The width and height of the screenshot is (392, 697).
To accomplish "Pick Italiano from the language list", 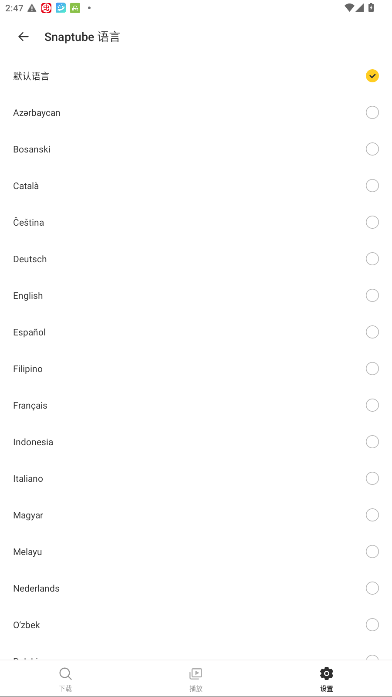I will point(196,478).
